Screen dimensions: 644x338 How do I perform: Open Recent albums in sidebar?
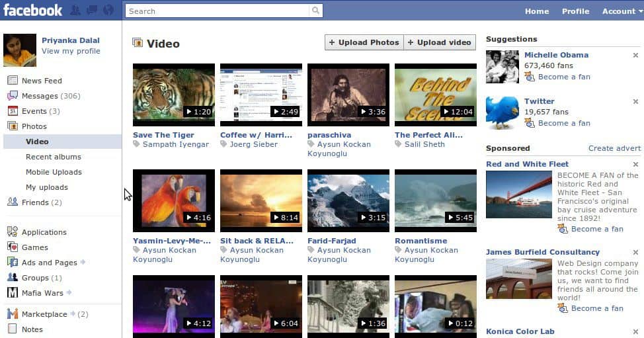point(54,157)
